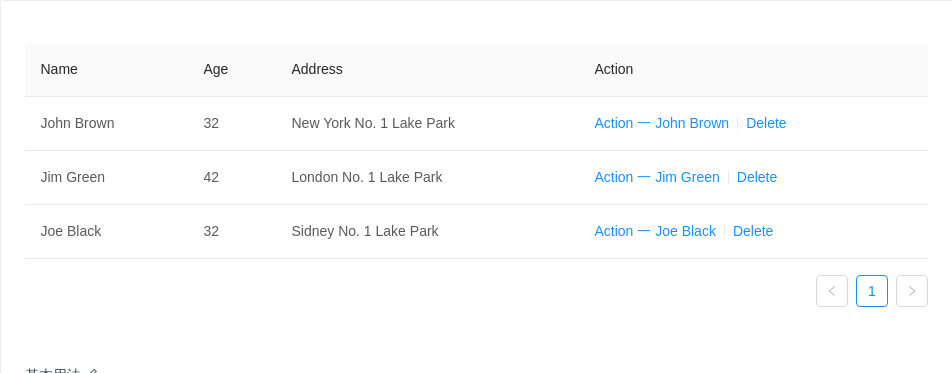The width and height of the screenshot is (952, 373).
Task: Delete the Joe Black row
Action: (x=753, y=231)
